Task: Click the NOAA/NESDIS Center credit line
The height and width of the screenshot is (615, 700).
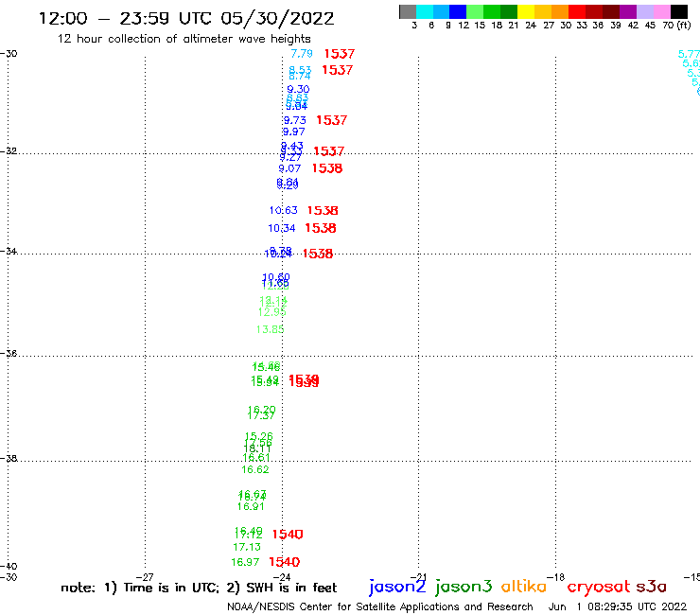Action: click(x=380, y=607)
